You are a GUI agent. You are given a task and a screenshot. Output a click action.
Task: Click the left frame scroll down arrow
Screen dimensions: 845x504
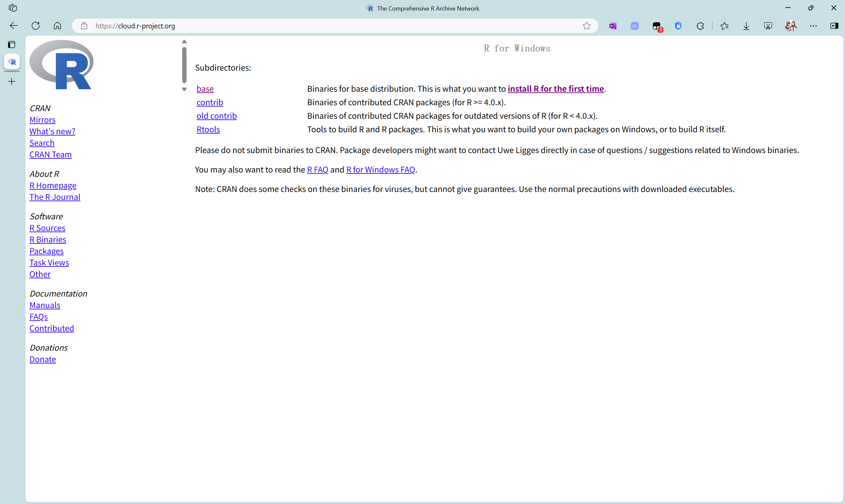tap(184, 89)
